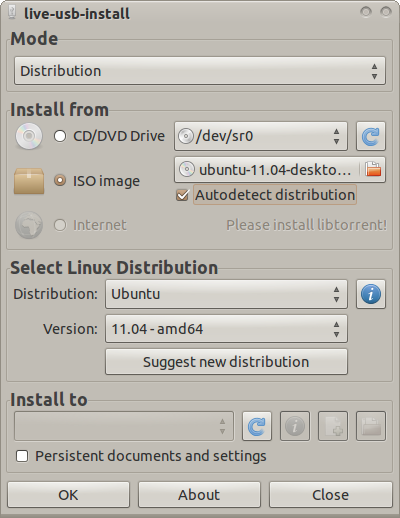The width and height of the screenshot is (400, 518).
Task: Open the About dialog
Action: click(199, 495)
